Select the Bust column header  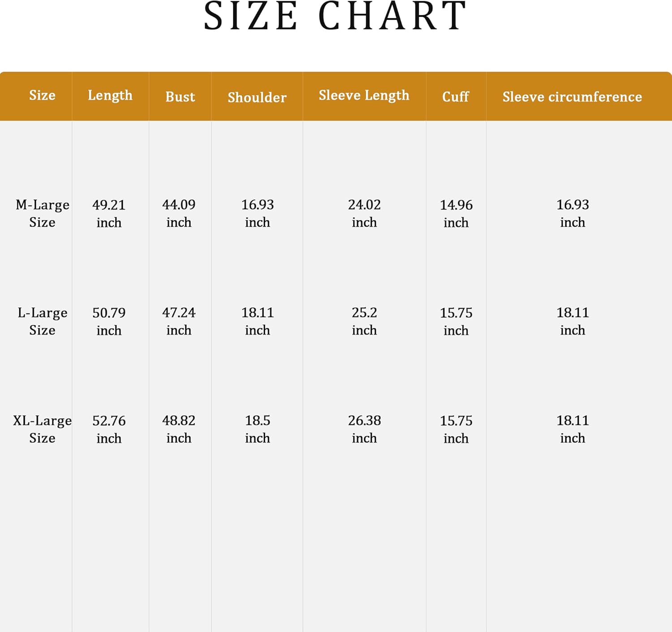180,97
